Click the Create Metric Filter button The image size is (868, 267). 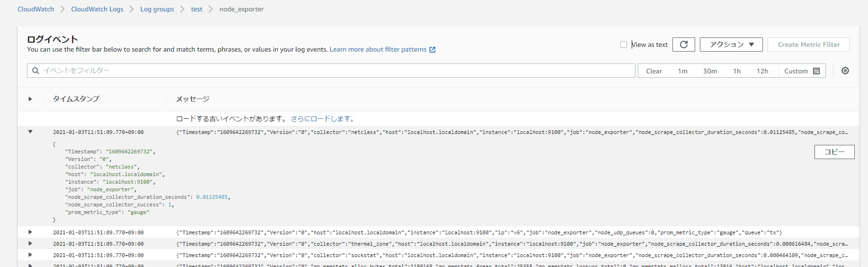(809, 44)
